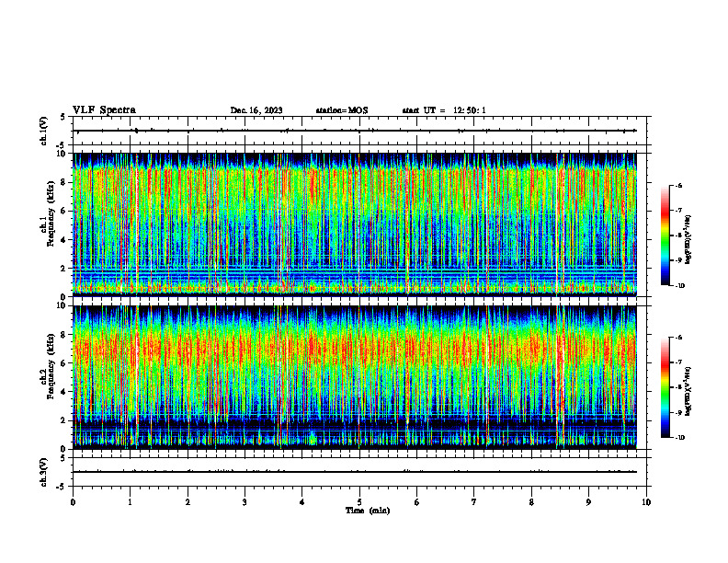Click the ch.1 spectrogram color bar

(x=665, y=236)
